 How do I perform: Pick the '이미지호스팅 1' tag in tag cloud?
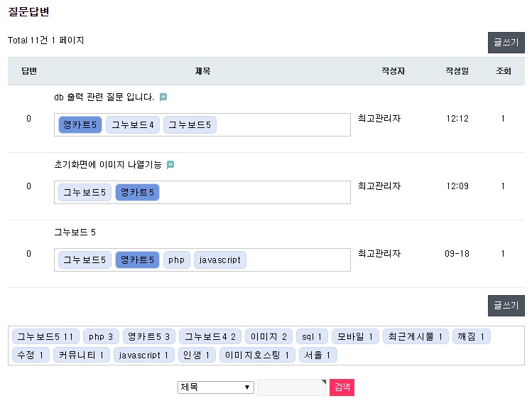(258, 354)
